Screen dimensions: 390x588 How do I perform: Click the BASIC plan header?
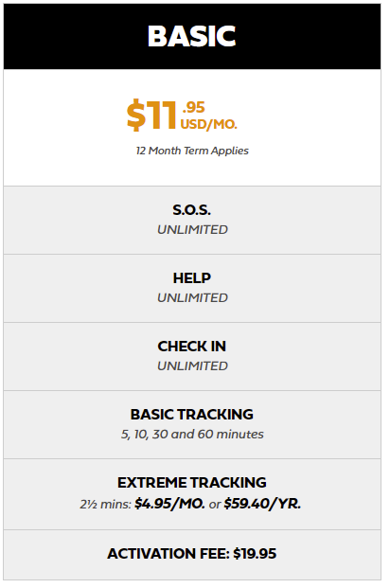(192, 36)
